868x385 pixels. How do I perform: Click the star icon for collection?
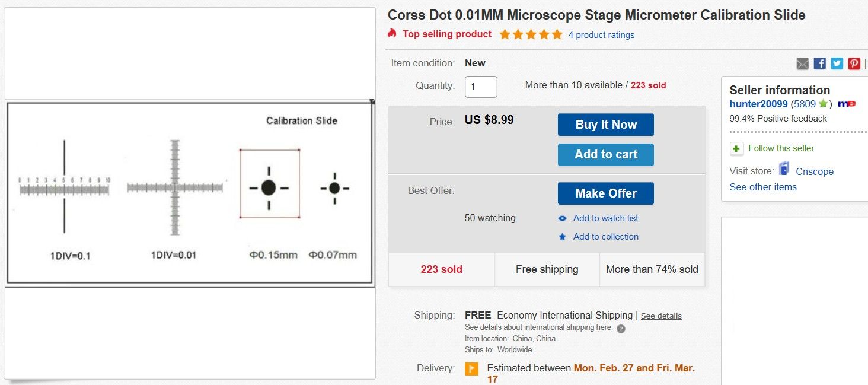[563, 237]
